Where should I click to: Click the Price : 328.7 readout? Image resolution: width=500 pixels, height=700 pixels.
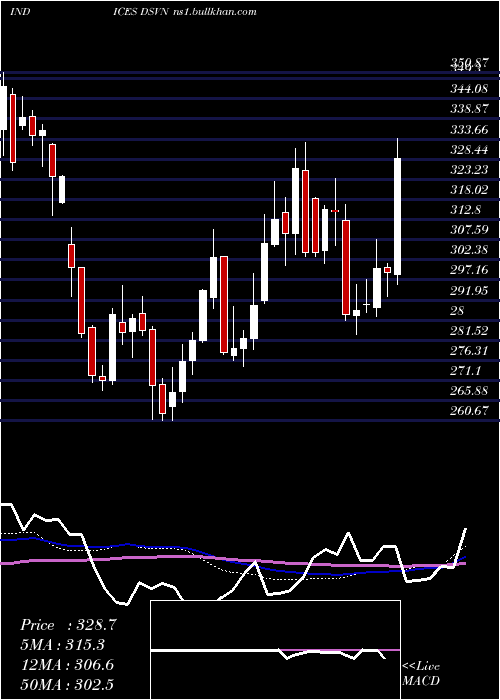68,625
